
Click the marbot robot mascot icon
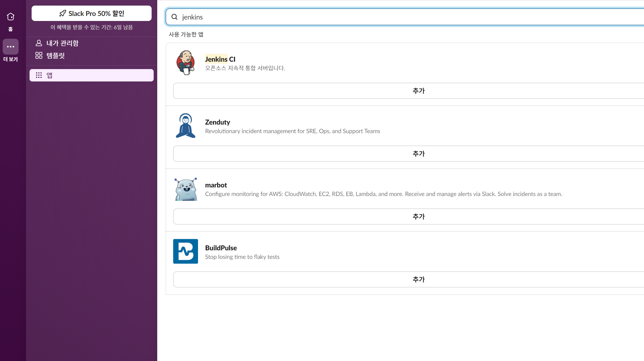click(x=186, y=189)
